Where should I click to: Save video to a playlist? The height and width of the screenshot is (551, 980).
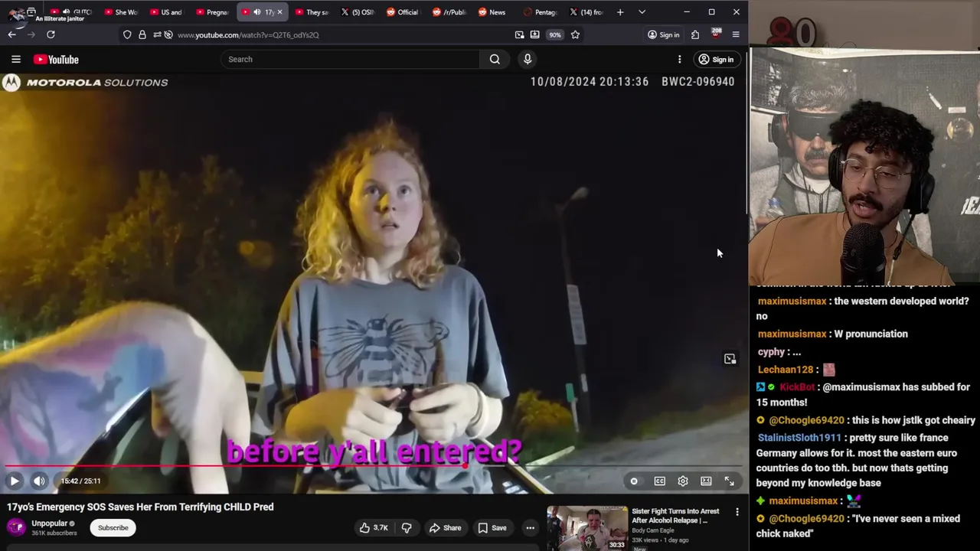pyautogui.click(x=492, y=527)
